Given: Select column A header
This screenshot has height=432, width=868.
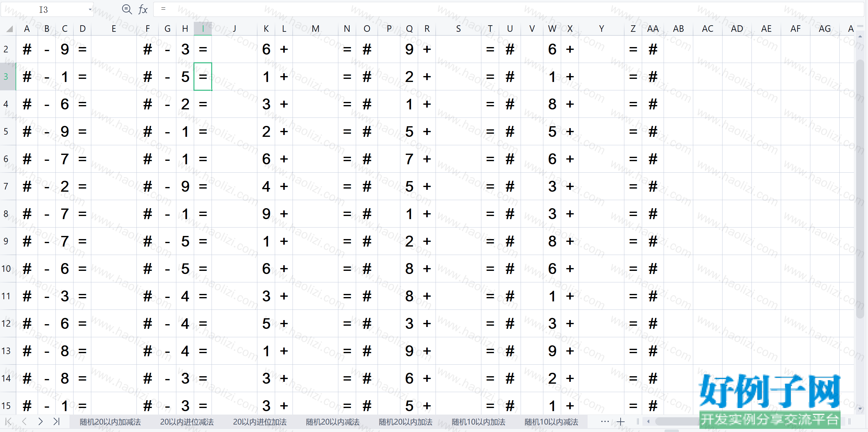Looking at the screenshot, I should tap(27, 29).
